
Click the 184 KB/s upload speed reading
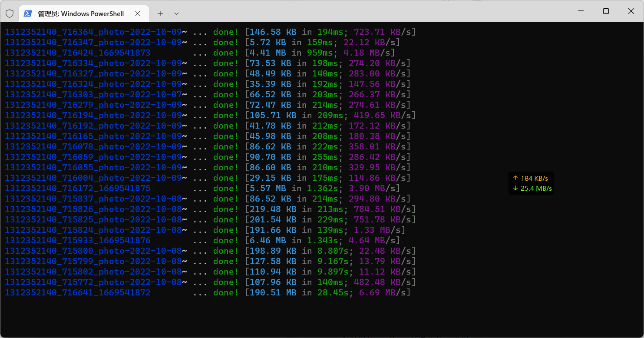point(535,178)
